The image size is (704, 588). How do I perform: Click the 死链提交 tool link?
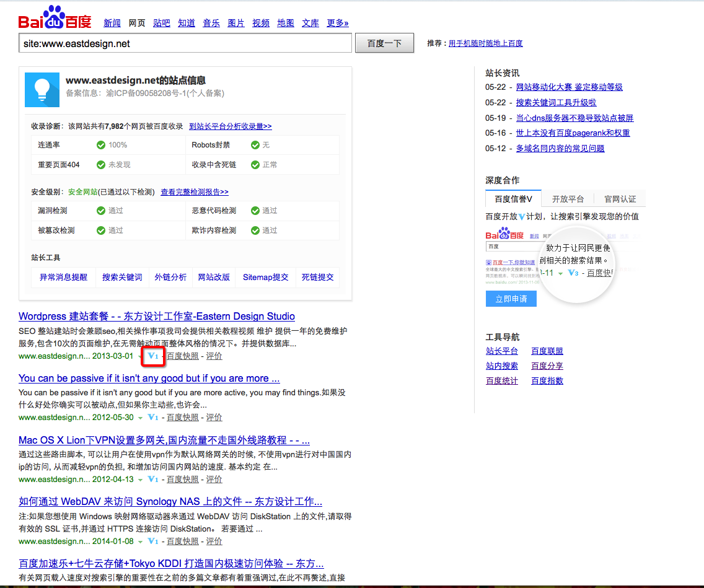(x=318, y=278)
